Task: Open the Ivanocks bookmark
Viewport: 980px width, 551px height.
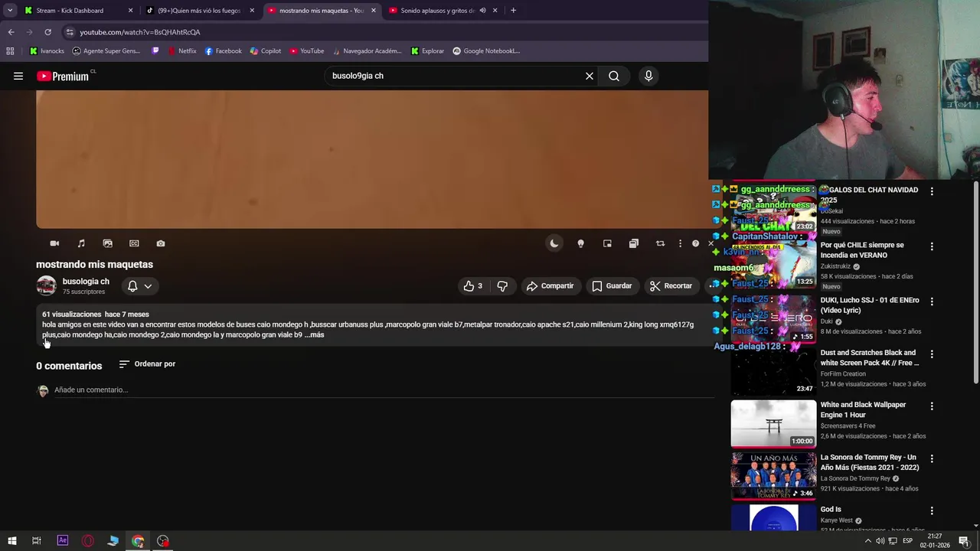Action: tap(47, 51)
